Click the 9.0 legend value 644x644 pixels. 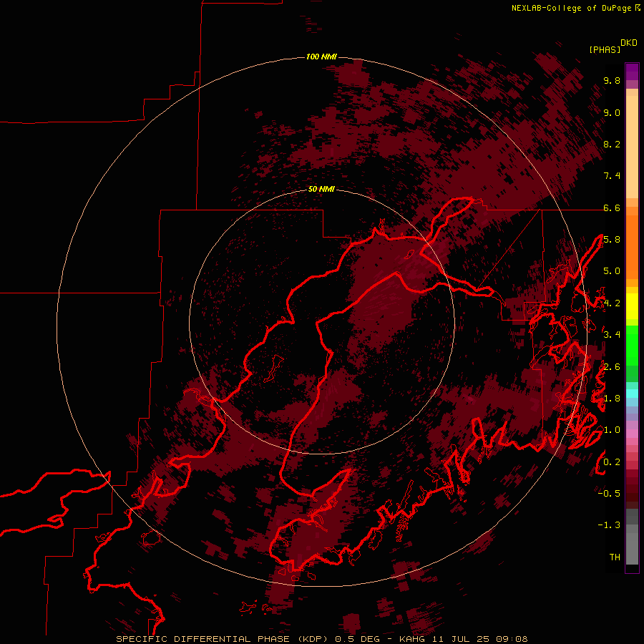(612, 112)
